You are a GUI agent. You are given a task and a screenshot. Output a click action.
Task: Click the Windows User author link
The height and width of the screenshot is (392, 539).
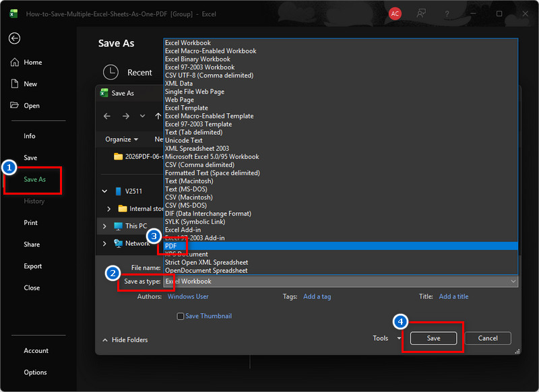tap(188, 296)
